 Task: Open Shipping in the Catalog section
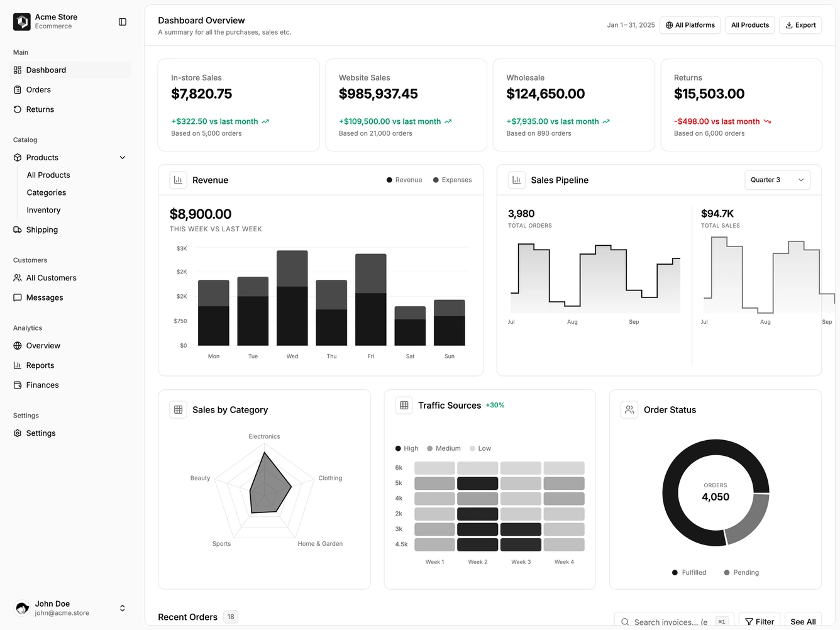coord(70,229)
